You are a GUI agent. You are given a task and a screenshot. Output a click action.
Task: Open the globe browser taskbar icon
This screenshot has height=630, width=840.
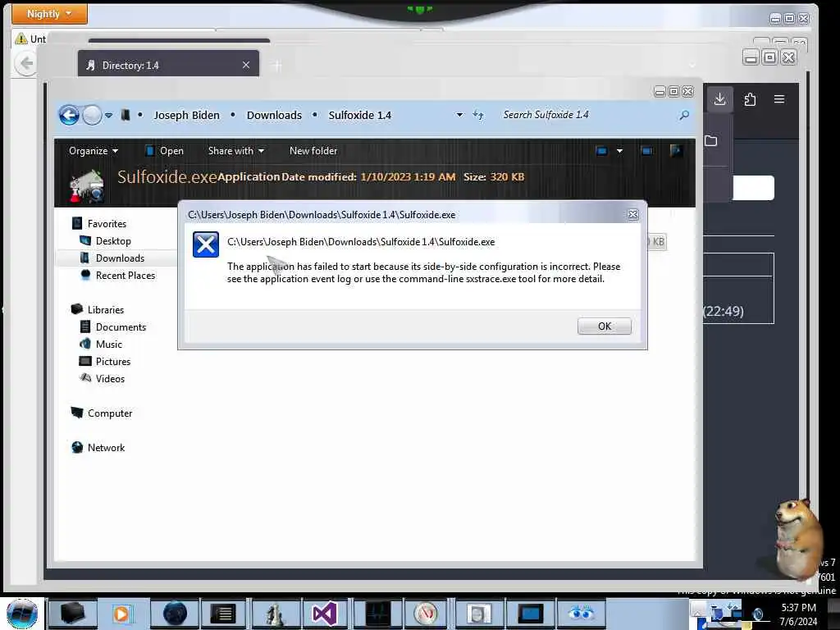(x=175, y=614)
